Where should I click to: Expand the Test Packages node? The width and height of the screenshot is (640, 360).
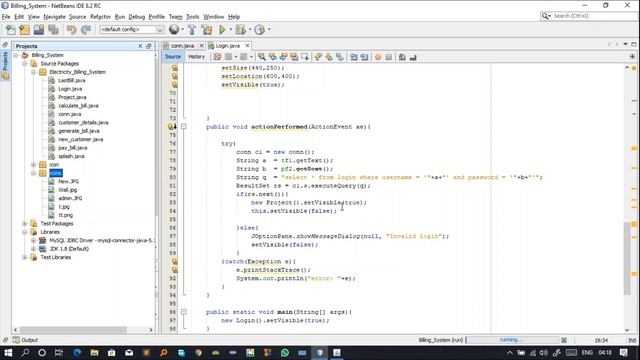coord(25,224)
